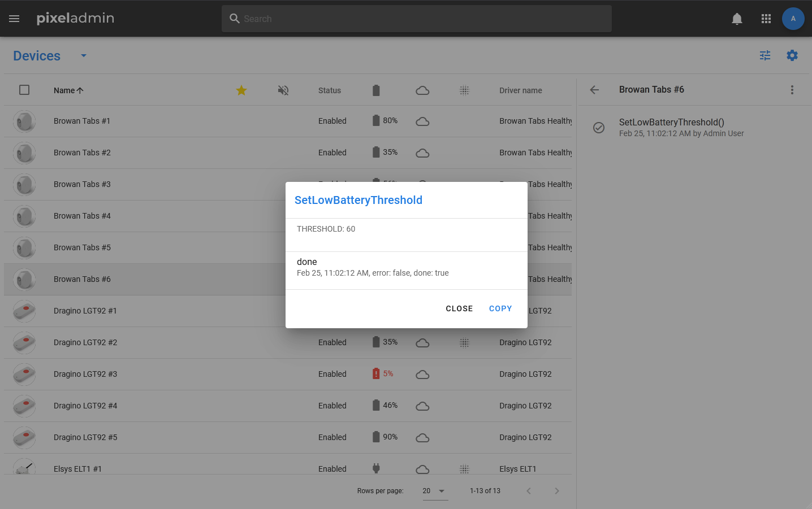Click the user avatar in header
Viewport: 812px width, 509px height.
[793, 19]
